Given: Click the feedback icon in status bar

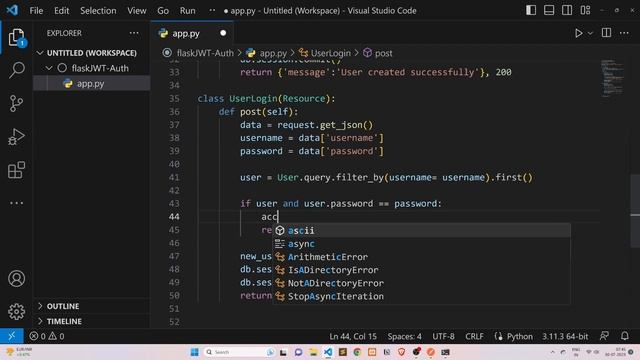Looking at the screenshot, I should point(604,336).
